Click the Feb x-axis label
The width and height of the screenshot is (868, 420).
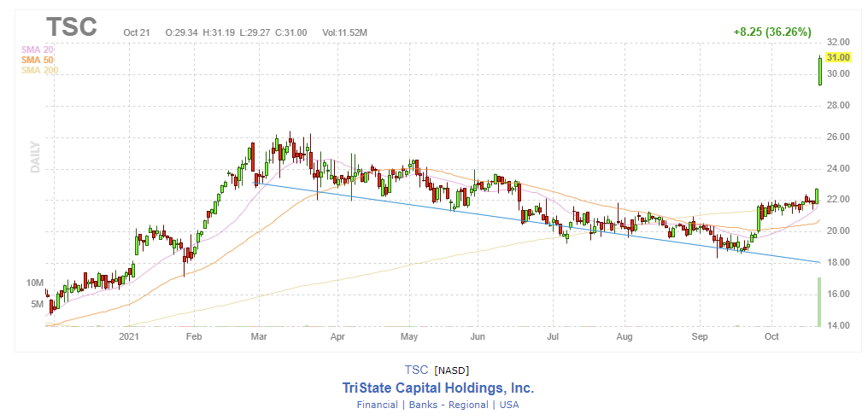[194, 336]
